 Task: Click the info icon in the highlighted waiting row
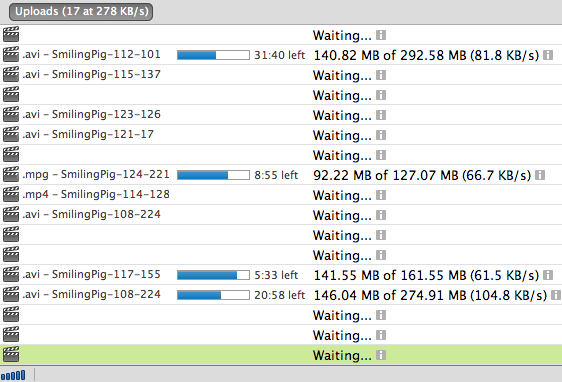[381, 355]
